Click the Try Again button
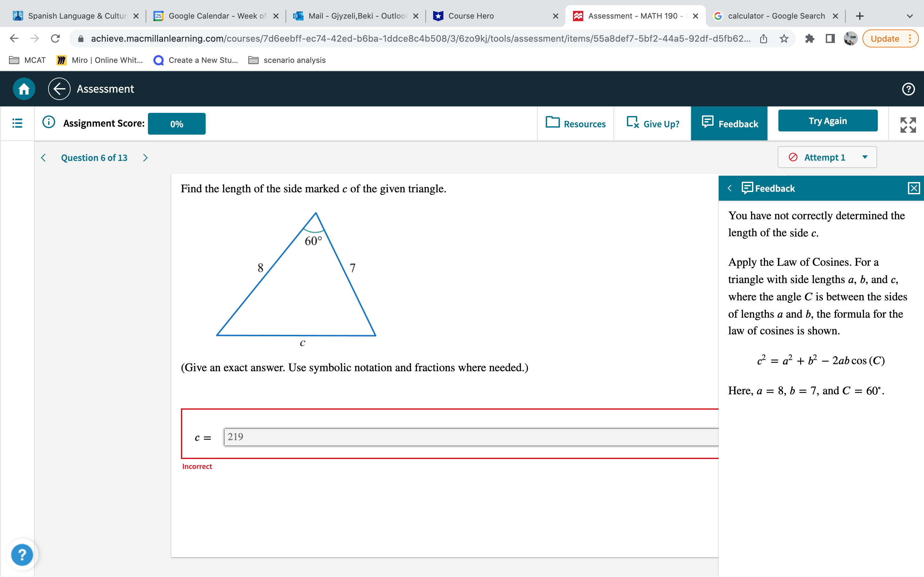 point(827,121)
